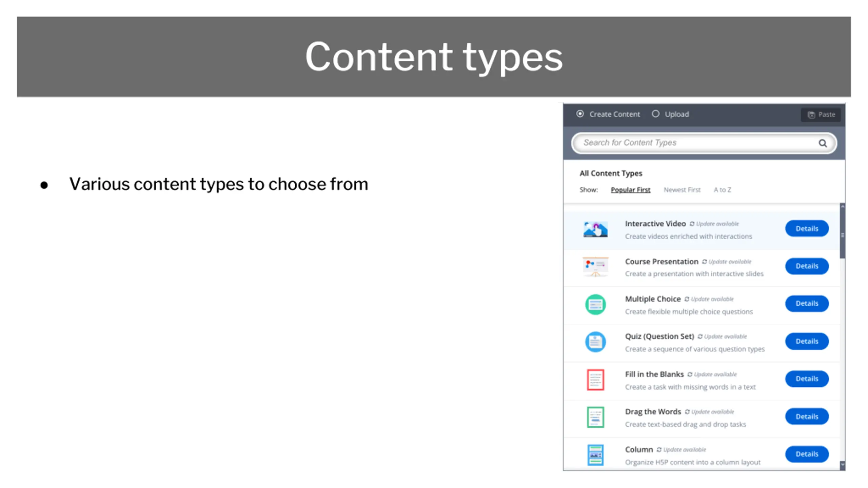The height and width of the screenshot is (488, 868).
Task: Click 'Organize H5P content into a column layout'
Action: click(x=693, y=462)
